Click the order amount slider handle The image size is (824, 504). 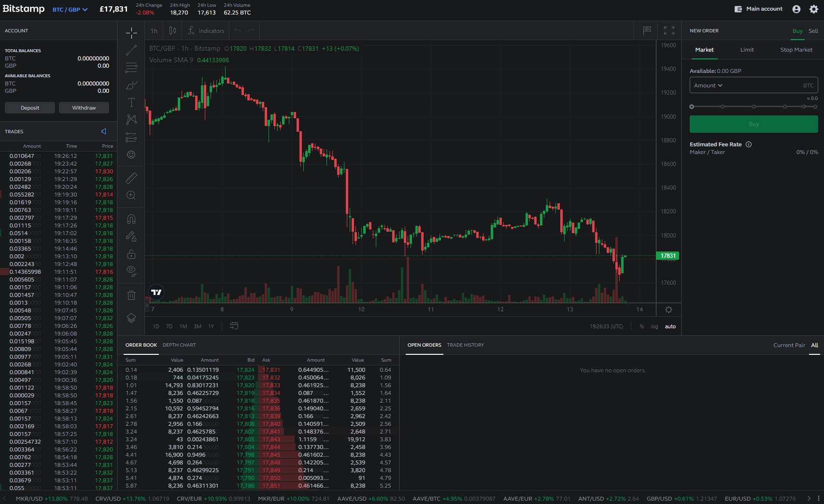point(692,107)
